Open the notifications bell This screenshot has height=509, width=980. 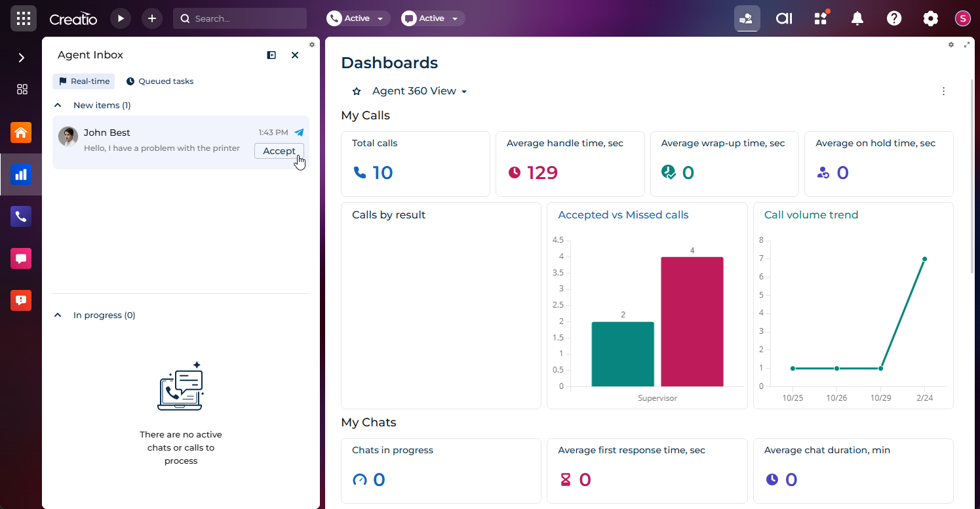click(857, 18)
